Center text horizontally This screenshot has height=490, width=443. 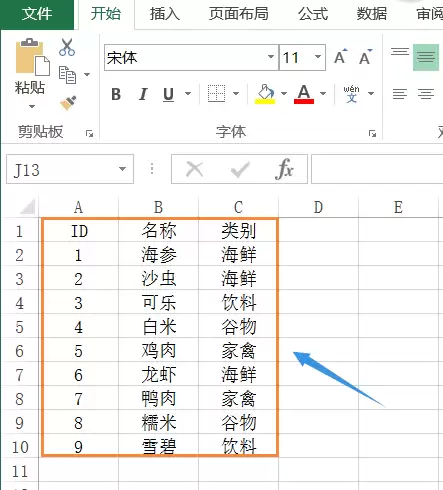(426, 94)
